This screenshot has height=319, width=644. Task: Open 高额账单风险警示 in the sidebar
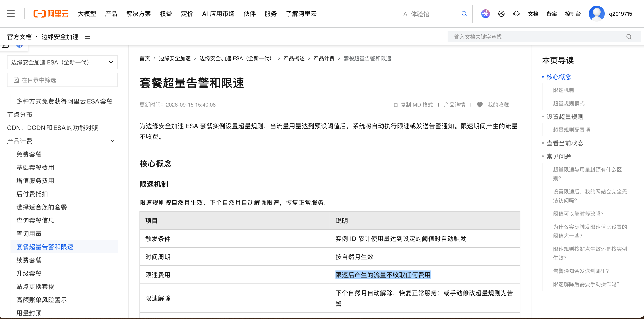point(41,300)
